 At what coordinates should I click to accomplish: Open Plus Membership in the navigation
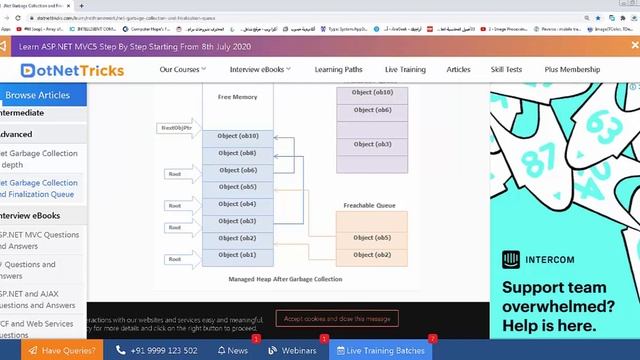tap(572, 69)
